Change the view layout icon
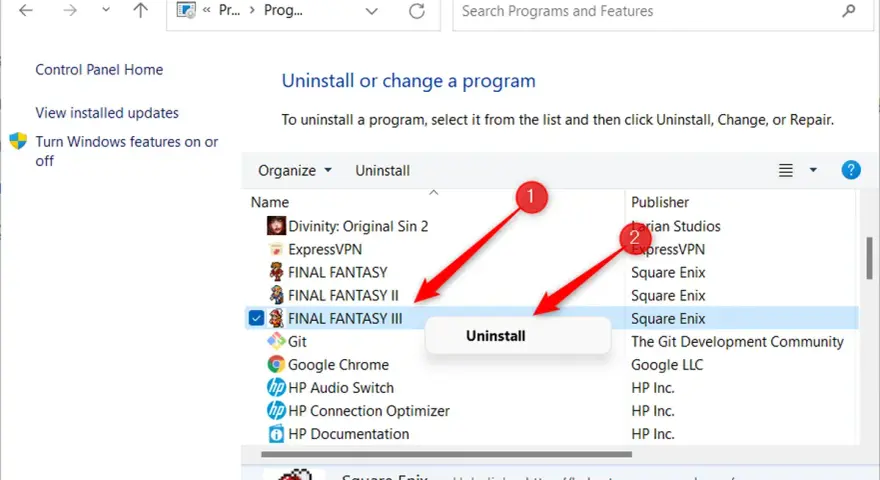 [x=786, y=170]
